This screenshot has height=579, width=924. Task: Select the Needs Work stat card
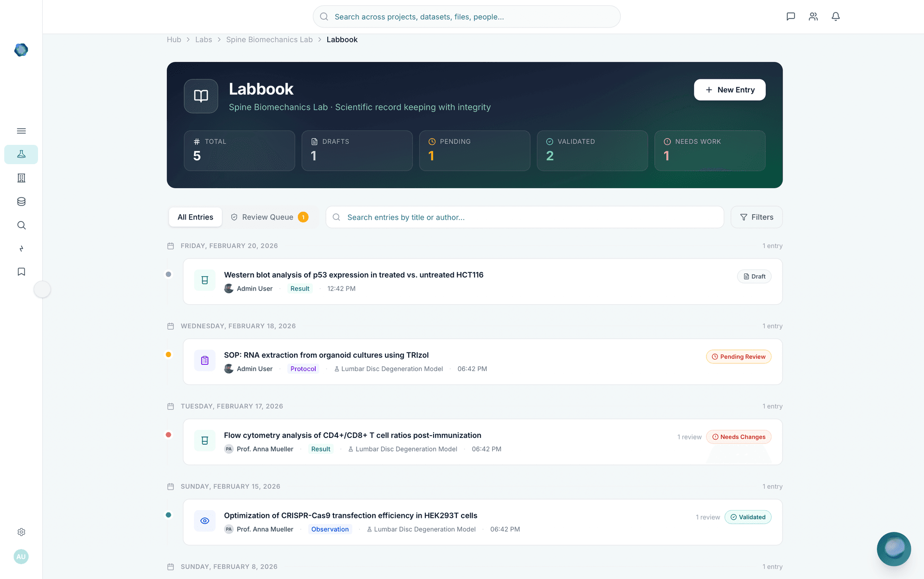[x=710, y=151]
